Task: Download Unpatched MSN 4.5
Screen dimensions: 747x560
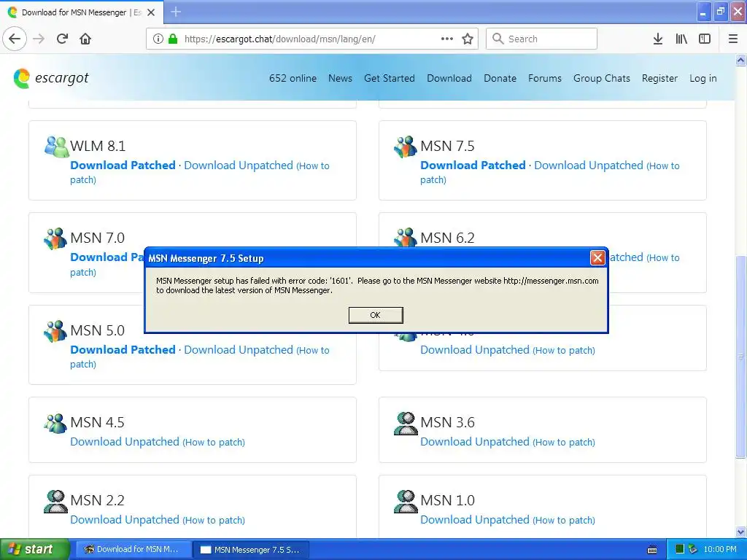Action: (x=125, y=441)
